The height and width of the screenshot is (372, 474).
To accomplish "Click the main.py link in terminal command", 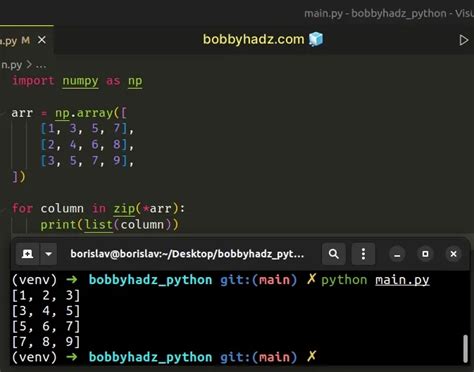I will (402, 280).
